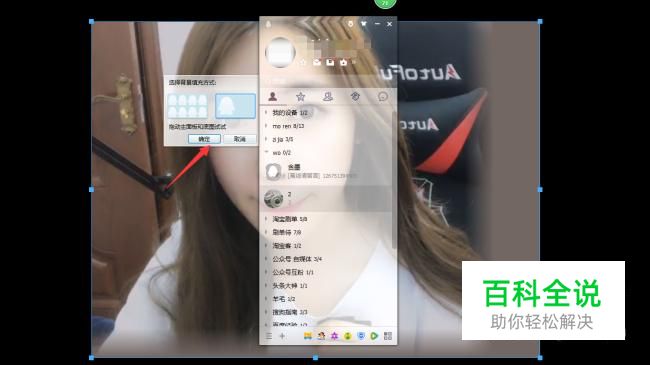Image resolution: width=650 pixels, height=365 pixels.
Task: Click the 取消 button in the fill dialog
Action: point(240,139)
